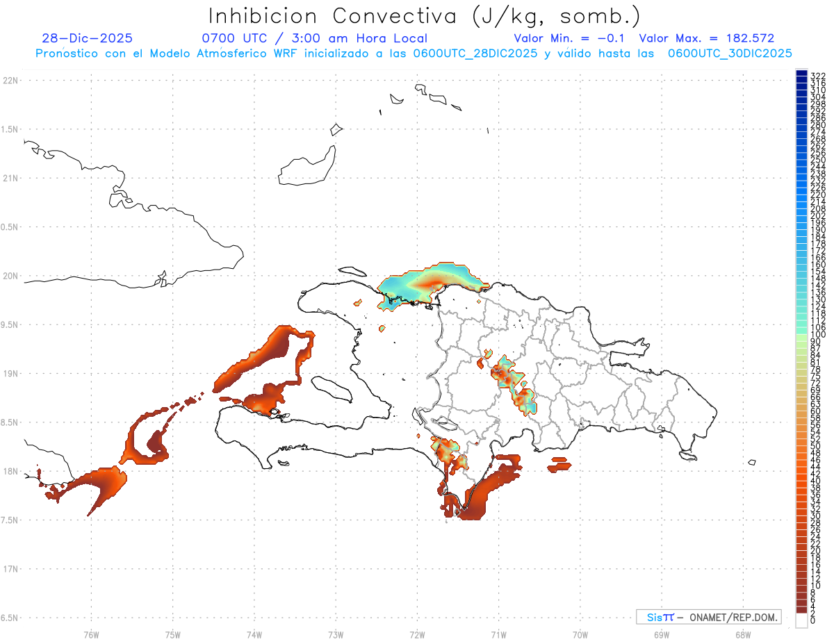
Task: Click the legend value 202 on the color scale
Action: tap(818, 215)
